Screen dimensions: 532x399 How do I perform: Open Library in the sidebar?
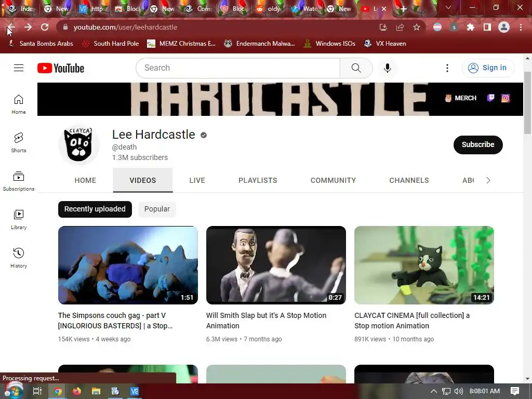(x=19, y=220)
